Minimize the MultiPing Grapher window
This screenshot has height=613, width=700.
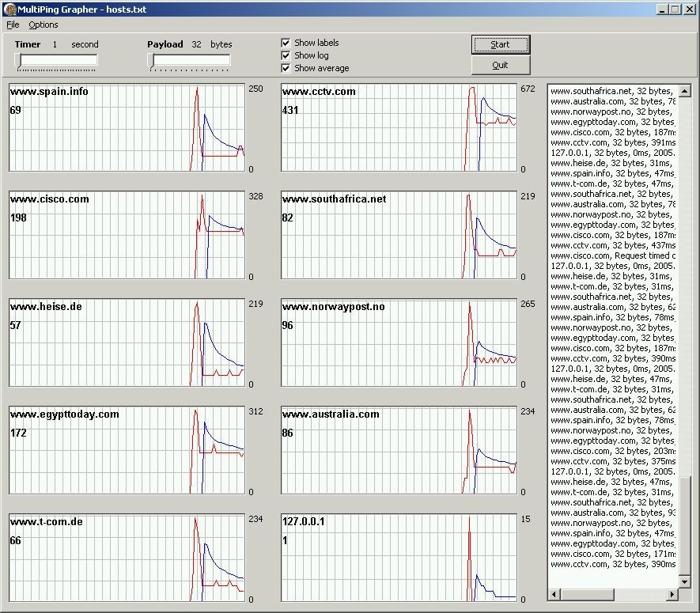point(663,9)
